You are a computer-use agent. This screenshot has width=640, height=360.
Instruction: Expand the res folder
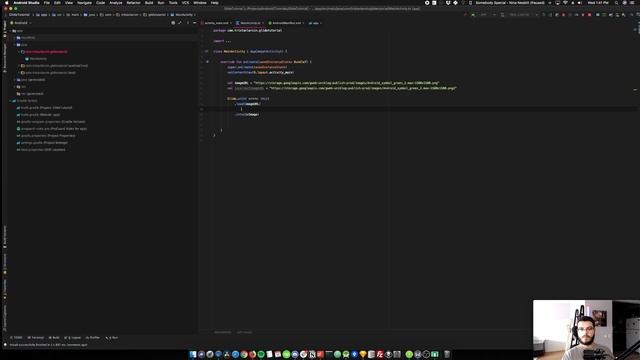pos(15,87)
